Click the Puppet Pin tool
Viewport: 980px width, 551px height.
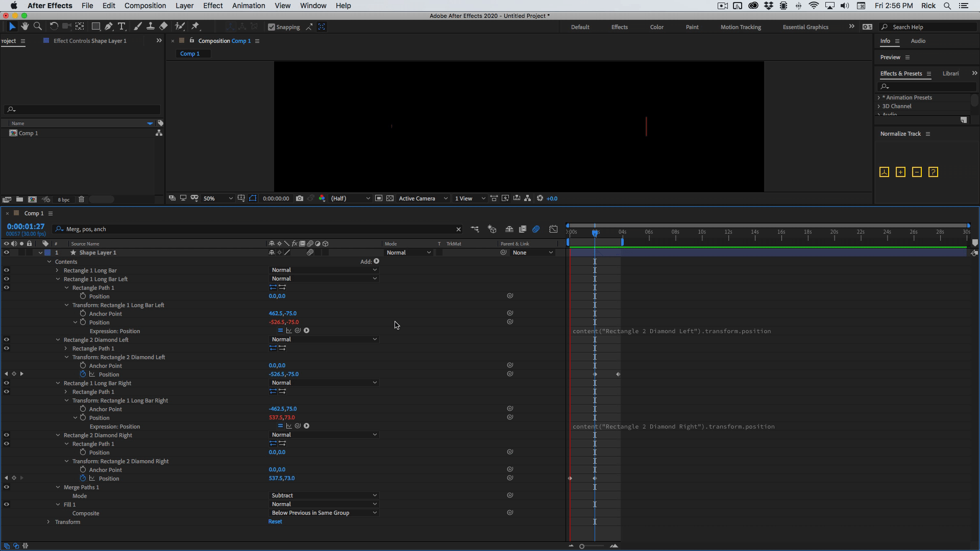point(195,27)
